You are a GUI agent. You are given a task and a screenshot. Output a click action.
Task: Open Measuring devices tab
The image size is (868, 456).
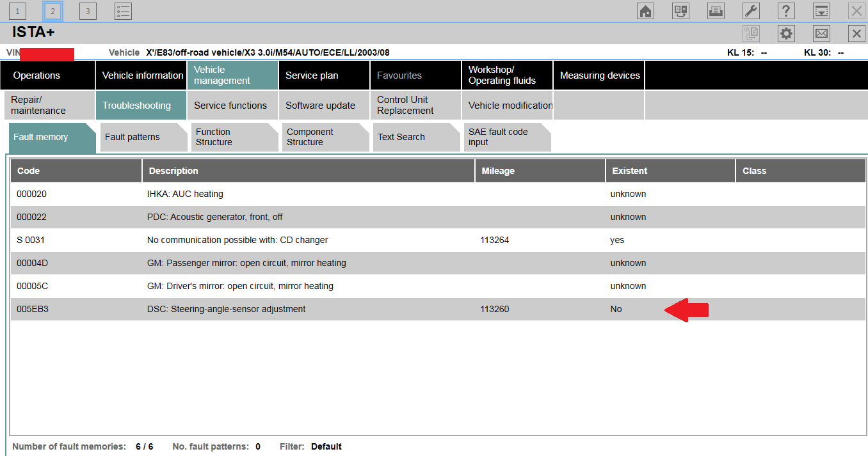click(599, 75)
